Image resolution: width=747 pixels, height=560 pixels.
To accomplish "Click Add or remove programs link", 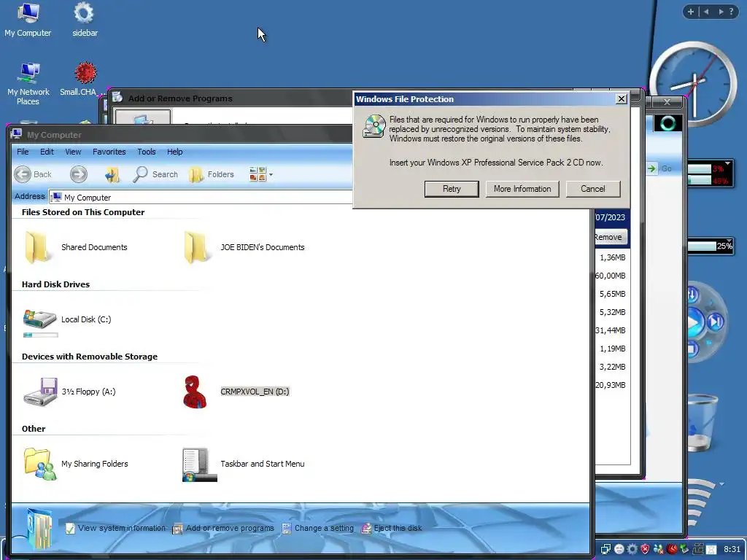I will coord(223,528).
